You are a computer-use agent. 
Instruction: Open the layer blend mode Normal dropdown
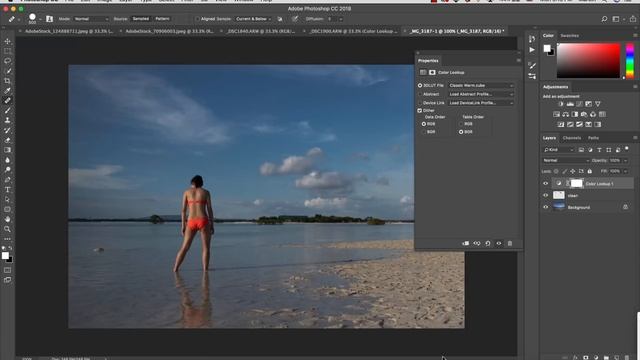coord(565,160)
